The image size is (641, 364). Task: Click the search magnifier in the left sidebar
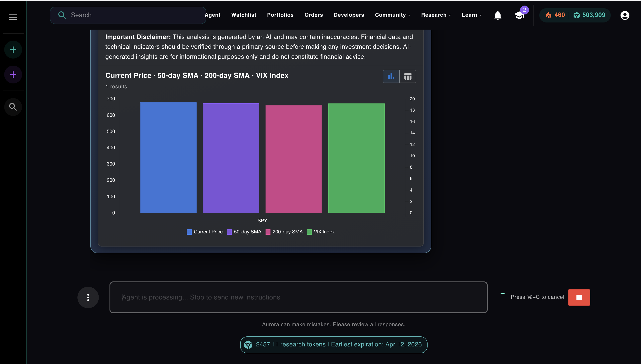pyautogui.click(x=13, y=107)
